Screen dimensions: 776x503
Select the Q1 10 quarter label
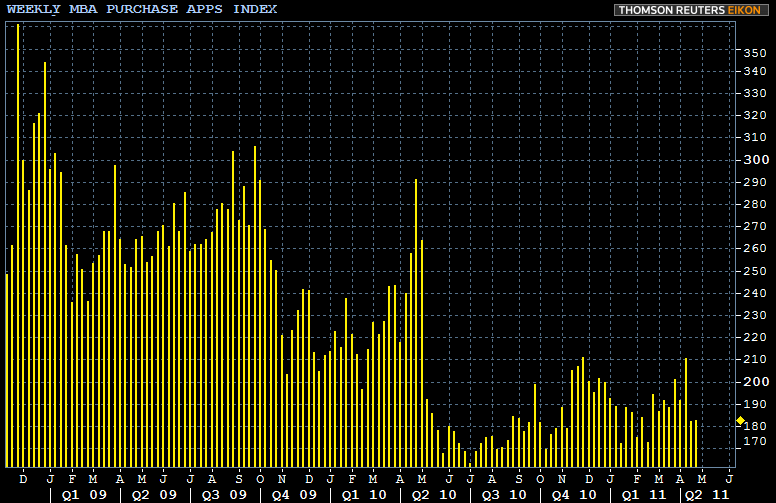pyautogui.click(x=363, y=494)
